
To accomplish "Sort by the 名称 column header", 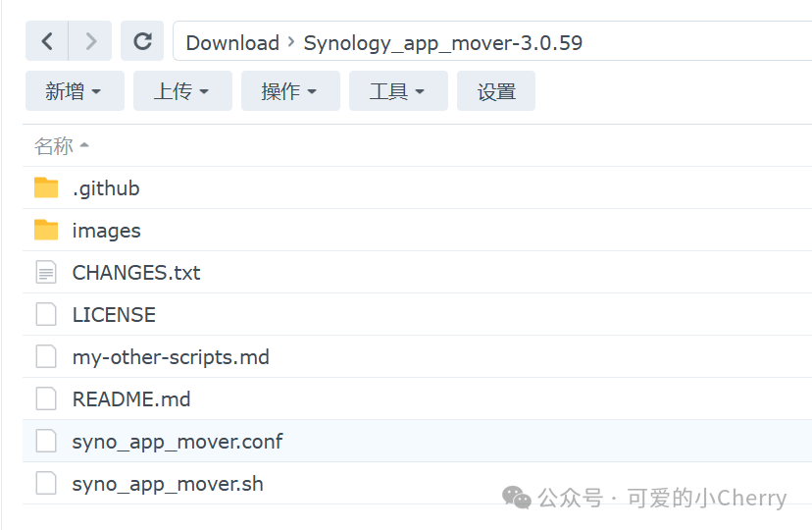I will pos(62,146).
